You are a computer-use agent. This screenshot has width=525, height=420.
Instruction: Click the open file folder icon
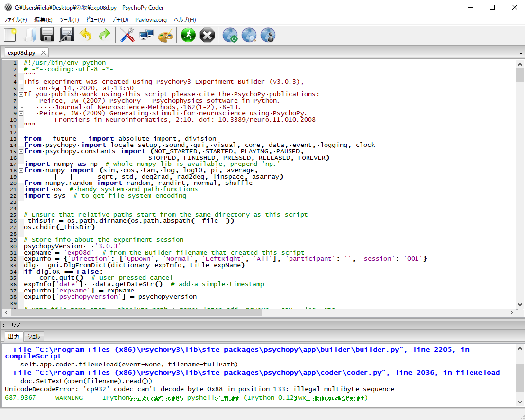29,35
